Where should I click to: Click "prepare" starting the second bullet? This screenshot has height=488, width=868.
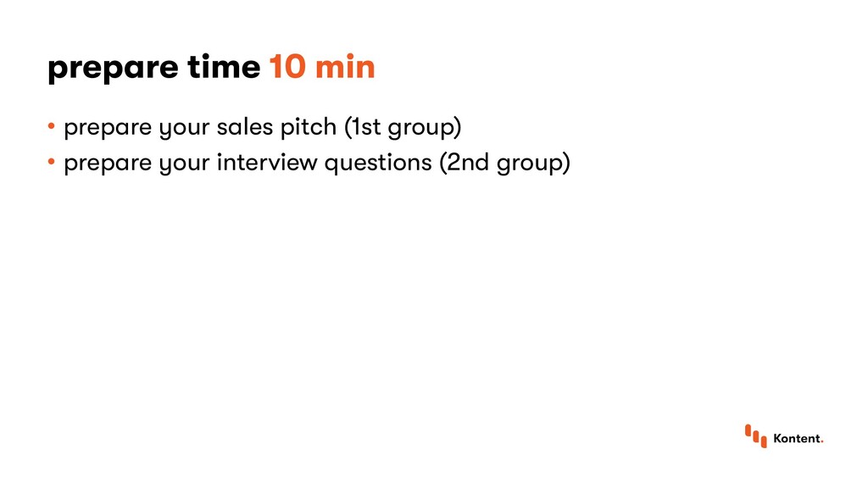pyautogui.click(x=108, y=164)
